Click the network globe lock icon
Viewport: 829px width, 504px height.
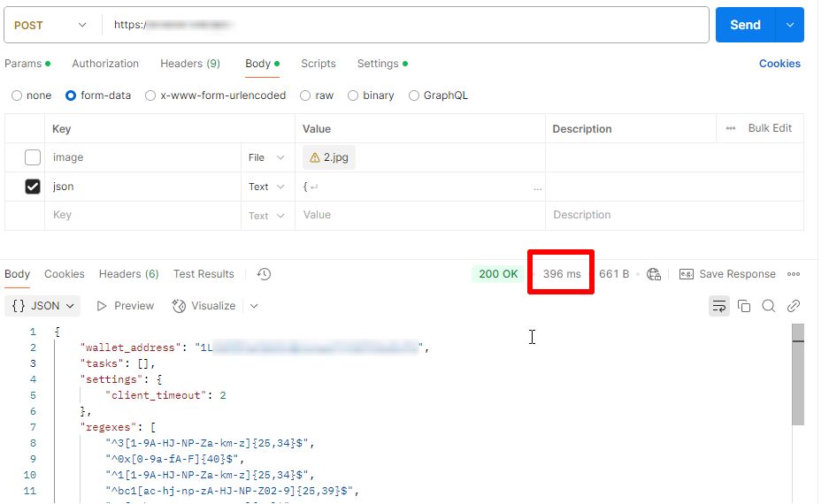pos(654,273)
